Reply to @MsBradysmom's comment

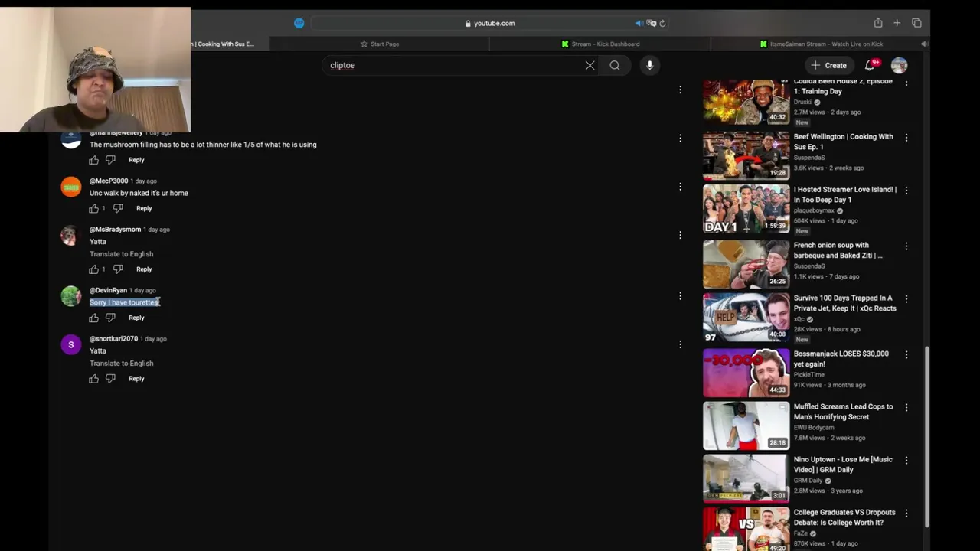click(144, 269)
